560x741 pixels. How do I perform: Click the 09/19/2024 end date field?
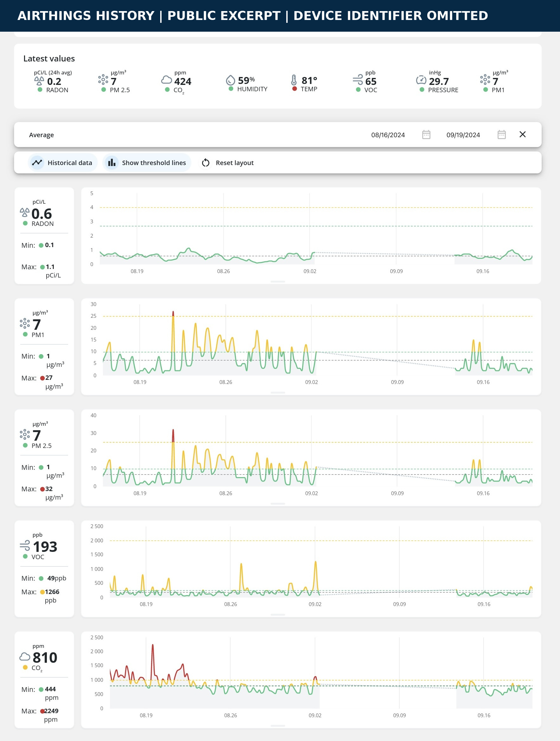coord(463,135)
